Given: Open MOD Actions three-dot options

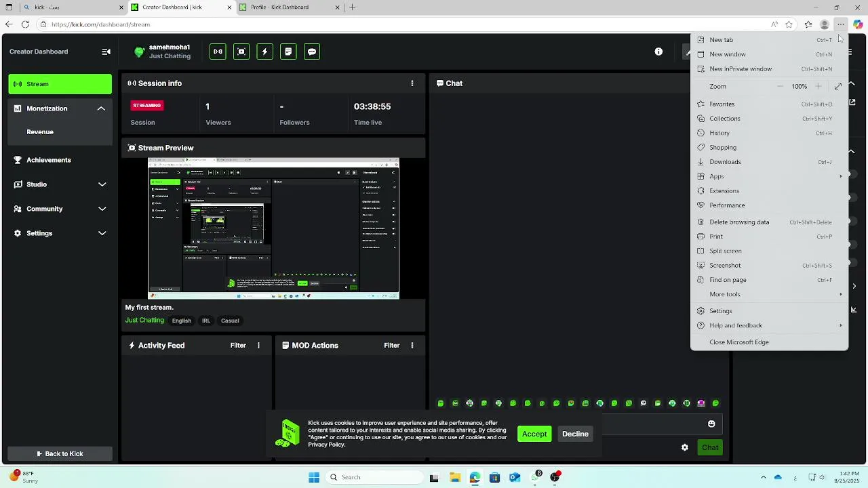Looking at the screenshot, I should coord(412,346).
